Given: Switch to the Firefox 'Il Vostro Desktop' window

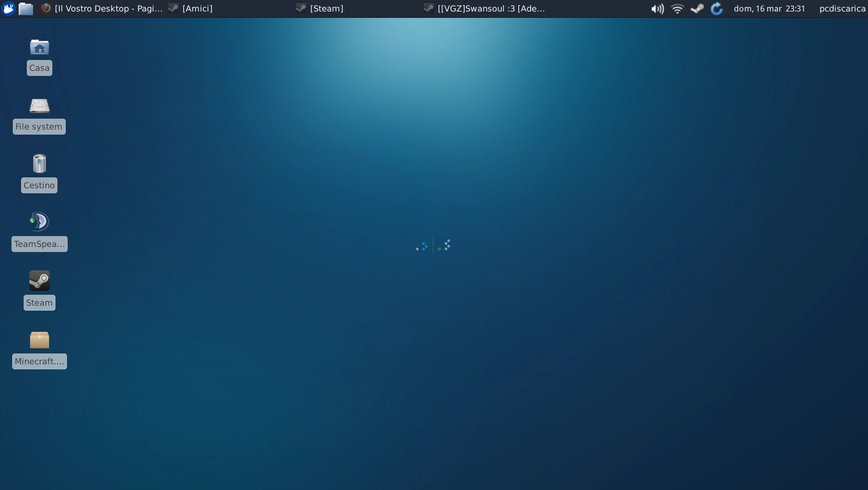Looking at the screenshot, I should (102, 8).
